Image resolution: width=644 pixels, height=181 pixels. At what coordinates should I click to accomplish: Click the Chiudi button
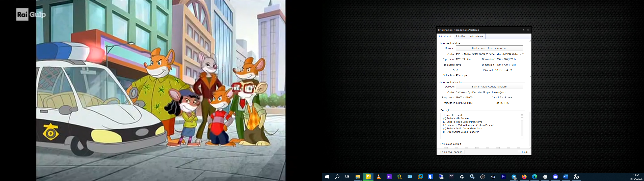click(x=524, y=152)
